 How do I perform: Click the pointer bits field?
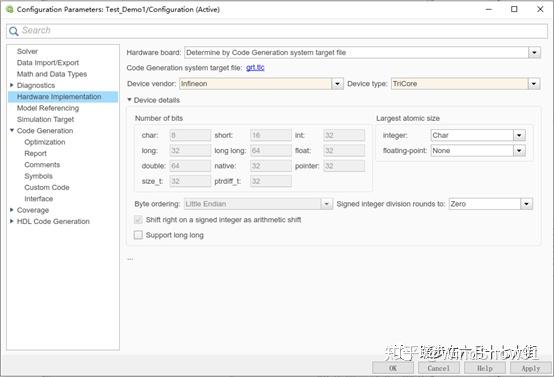click(x=344, y=166)
